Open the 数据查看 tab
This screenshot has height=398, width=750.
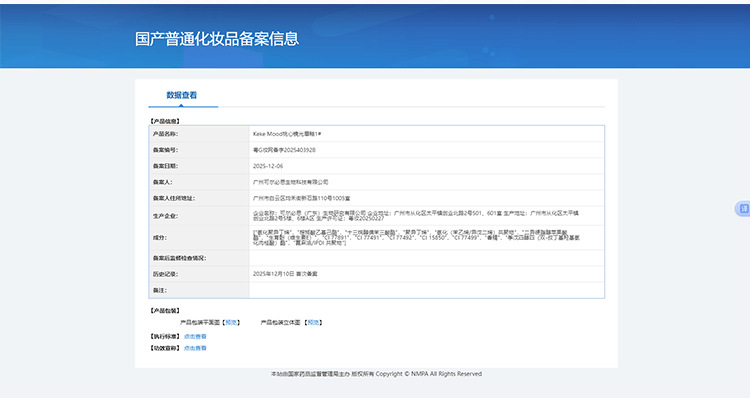pos(182,95)
